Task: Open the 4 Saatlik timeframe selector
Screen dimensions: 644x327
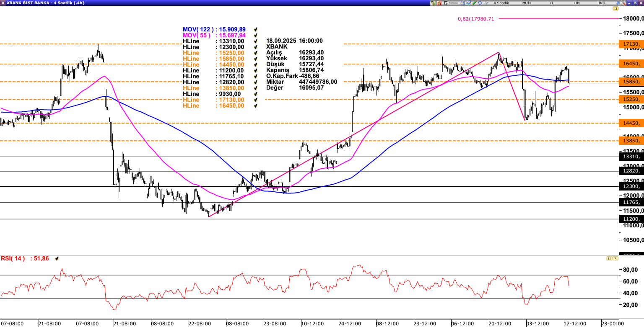Action: [501, 3]
